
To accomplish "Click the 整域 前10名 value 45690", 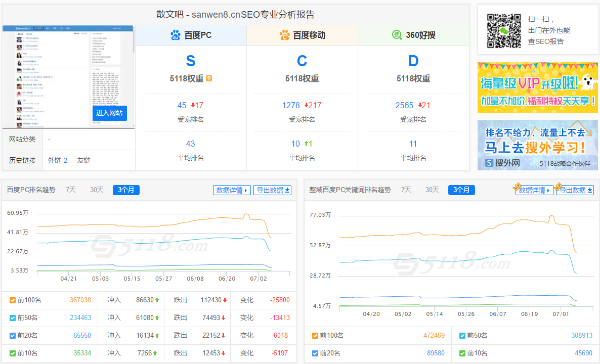I will pyautogui.click(x=583, y=353).
